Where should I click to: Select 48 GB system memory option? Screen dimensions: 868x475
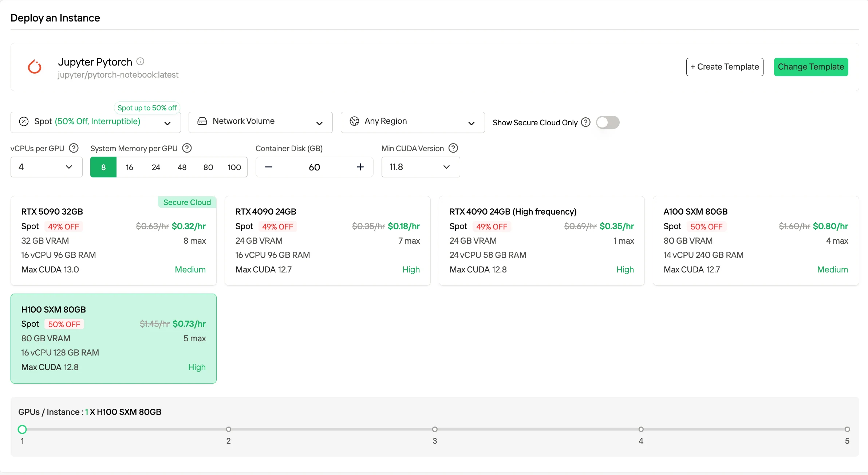point(182,167)
